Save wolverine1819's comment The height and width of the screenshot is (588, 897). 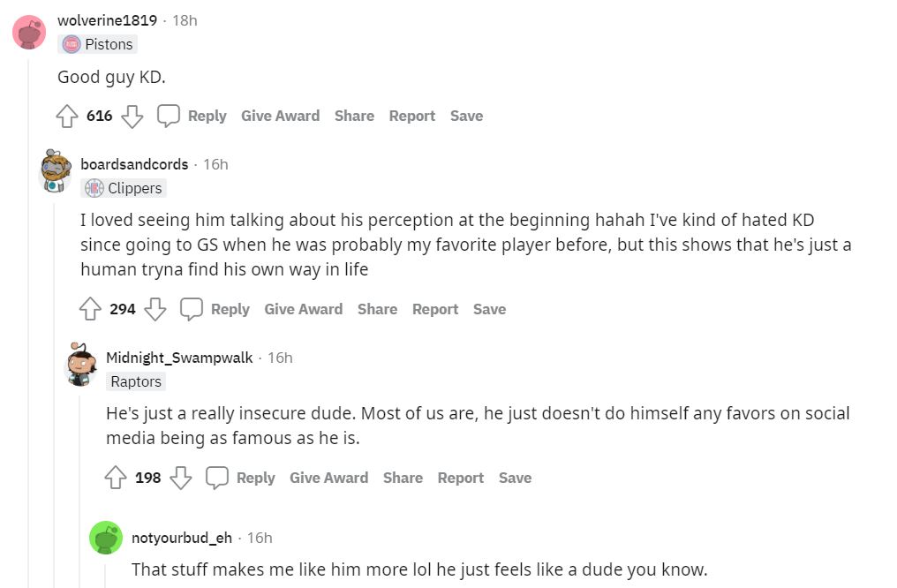point(466,116)
